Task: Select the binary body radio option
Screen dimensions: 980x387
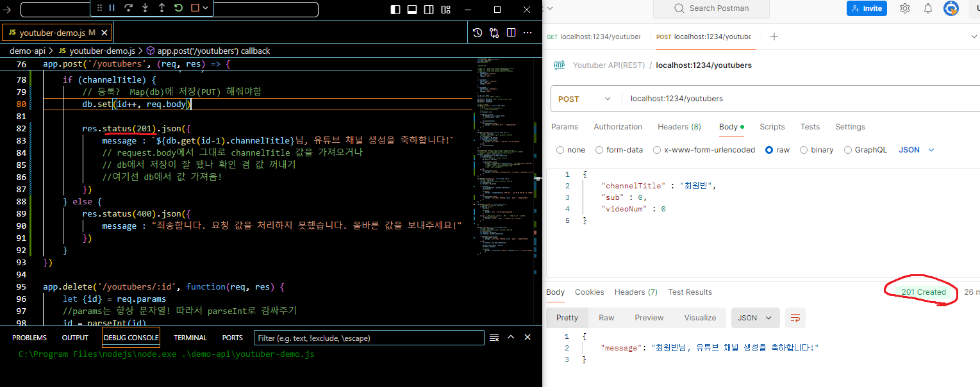Action: pos(804,150)
